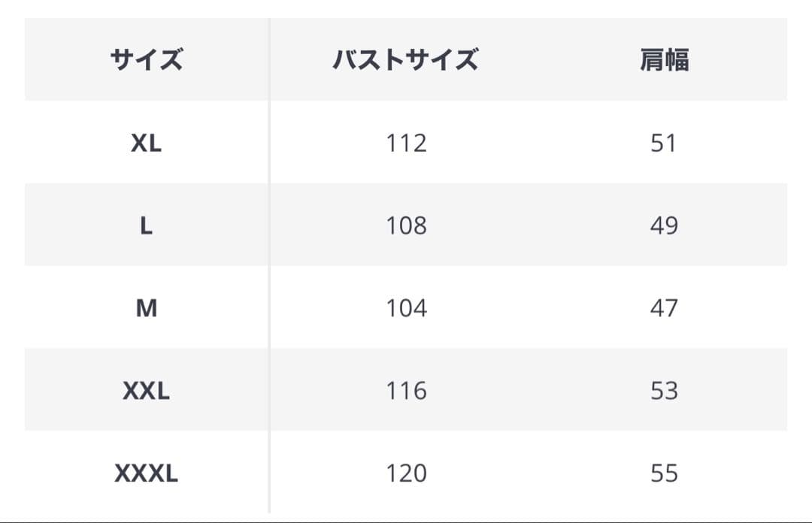Select the L size row label
The image size is (812, 523).
[x=146, y=225]
